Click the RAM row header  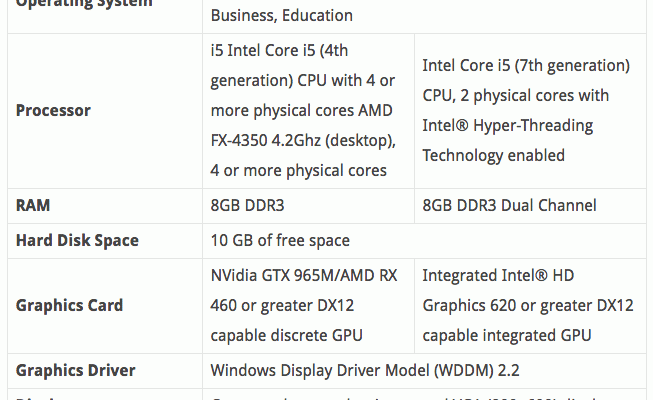pos(33,205)
